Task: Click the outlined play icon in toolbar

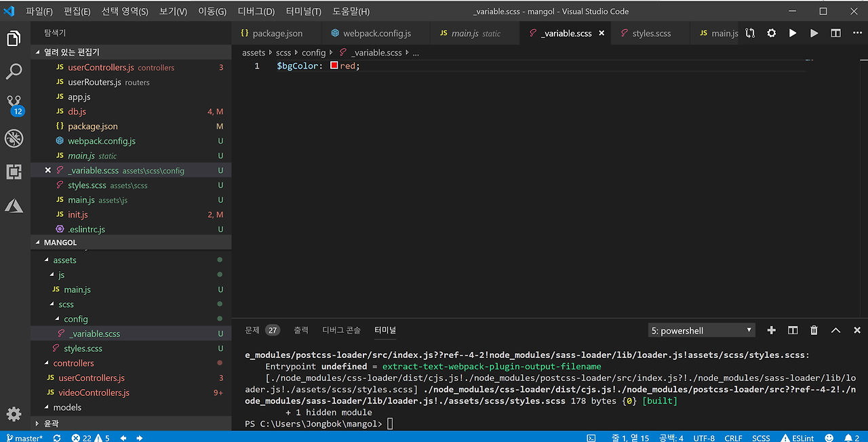Action: tap(814, 33)
